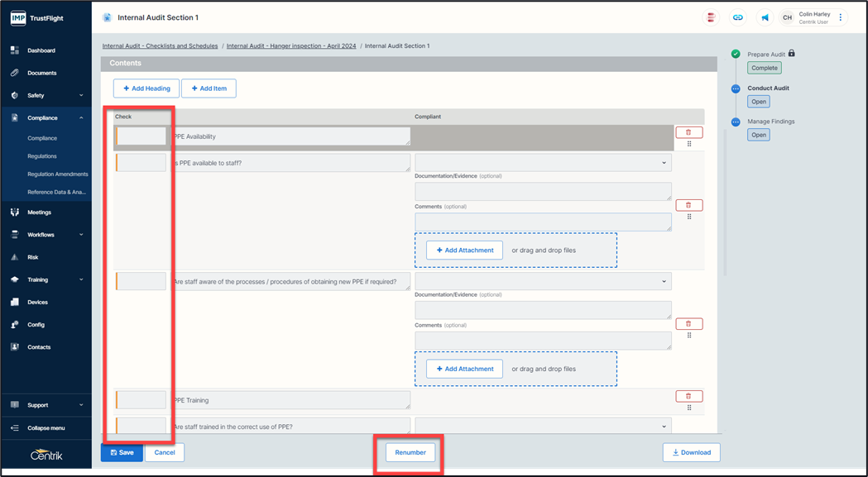Open Regulations under Compliance menu
The height and width of the screenshot is (477, 868).
pos(42,156)
